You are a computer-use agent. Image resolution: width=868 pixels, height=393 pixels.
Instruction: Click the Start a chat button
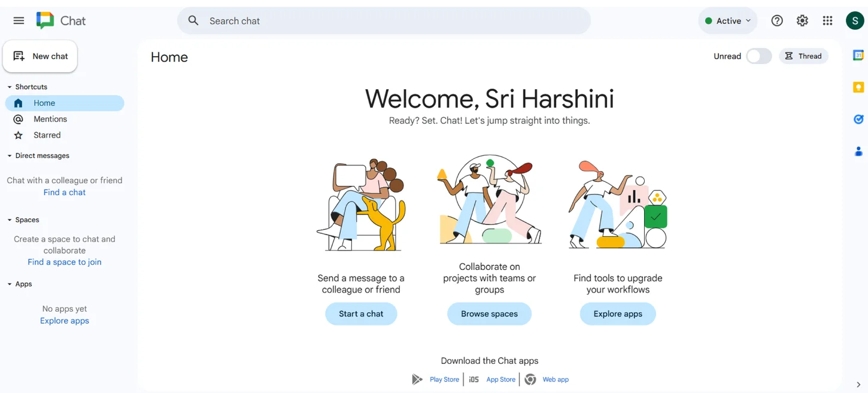tap(361, 313)
